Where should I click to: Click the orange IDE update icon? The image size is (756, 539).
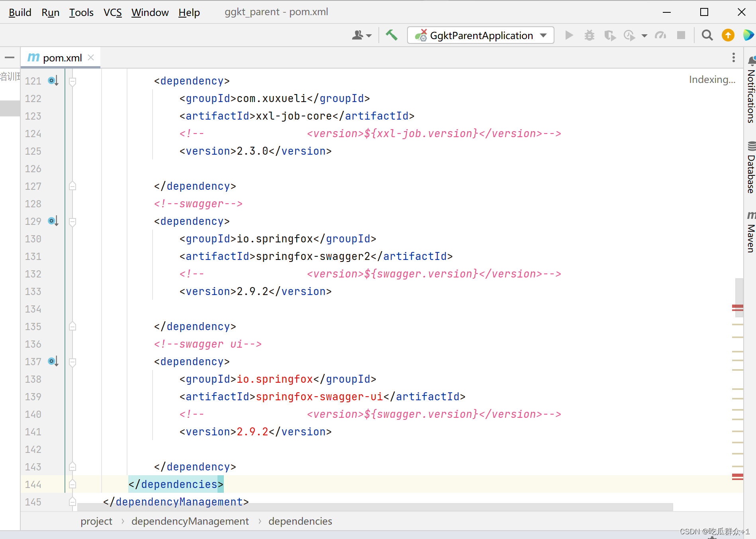(728, 35)
